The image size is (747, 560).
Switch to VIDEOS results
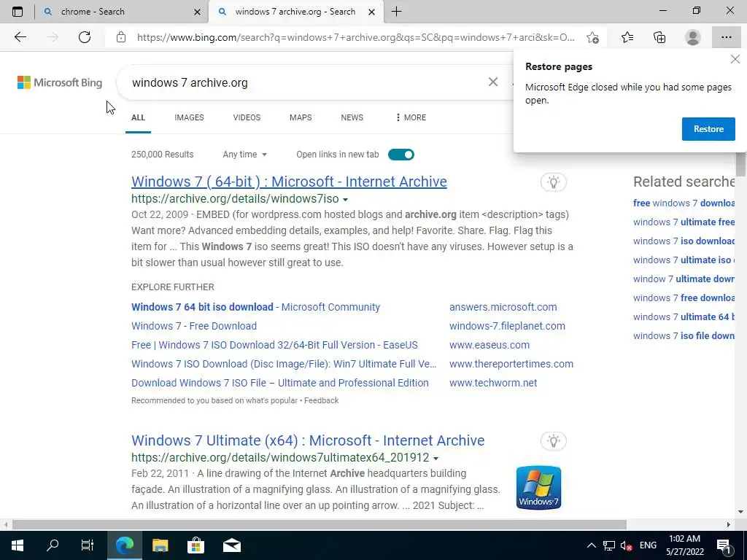pos(247,117)
